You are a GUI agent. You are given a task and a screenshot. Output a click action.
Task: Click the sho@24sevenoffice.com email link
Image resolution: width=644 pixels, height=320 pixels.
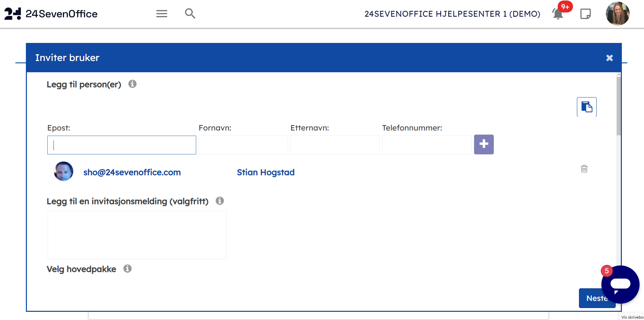tap(132, 172)
